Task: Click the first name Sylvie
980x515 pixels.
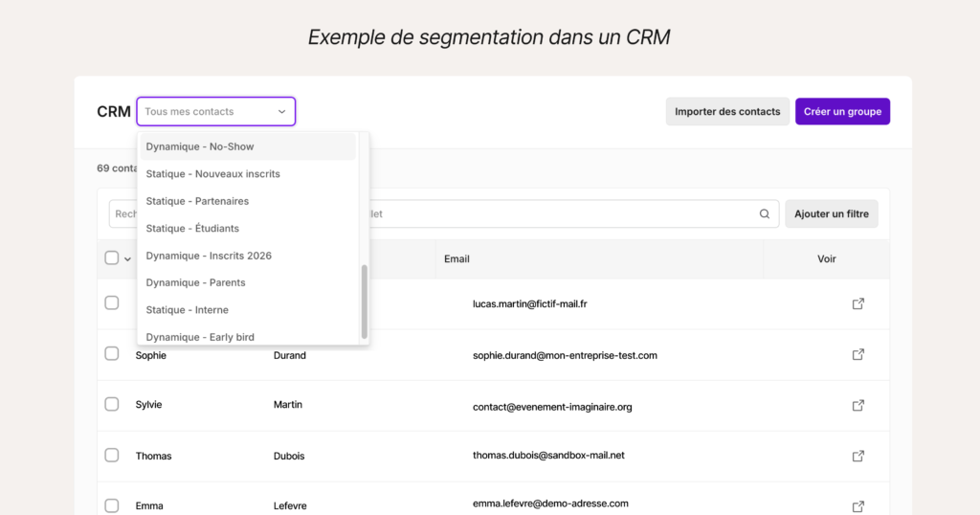Action: [148, 405]
